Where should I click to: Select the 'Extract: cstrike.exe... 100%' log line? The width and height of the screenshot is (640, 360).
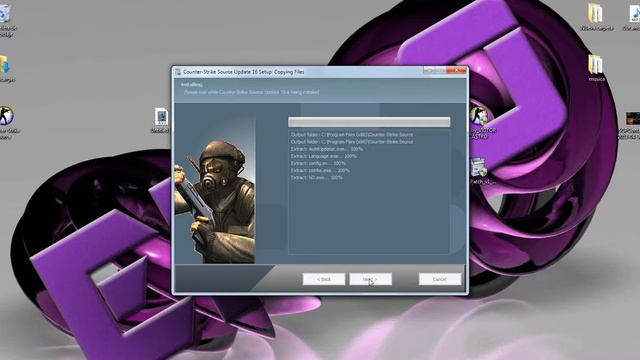click(320, 170)
